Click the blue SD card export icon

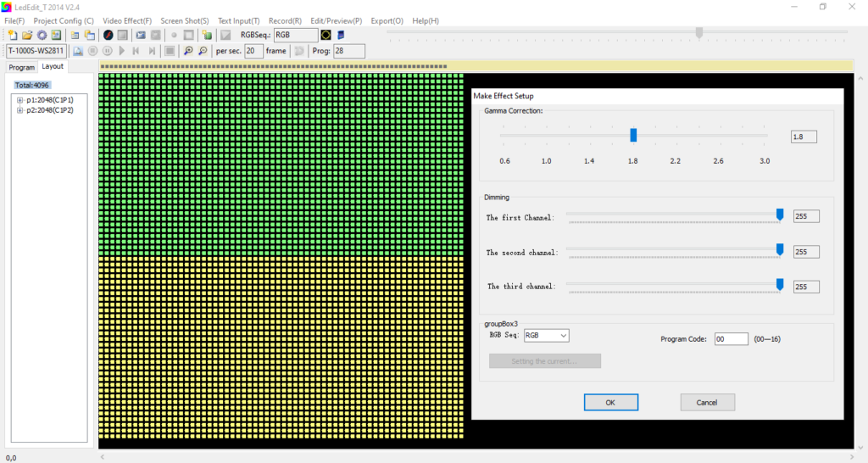pyautogui.click(x=341, y=35)
